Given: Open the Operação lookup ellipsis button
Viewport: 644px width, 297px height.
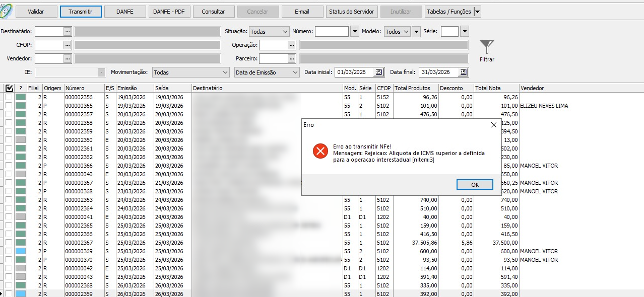Looking at the screenshot, I should 291,45.
